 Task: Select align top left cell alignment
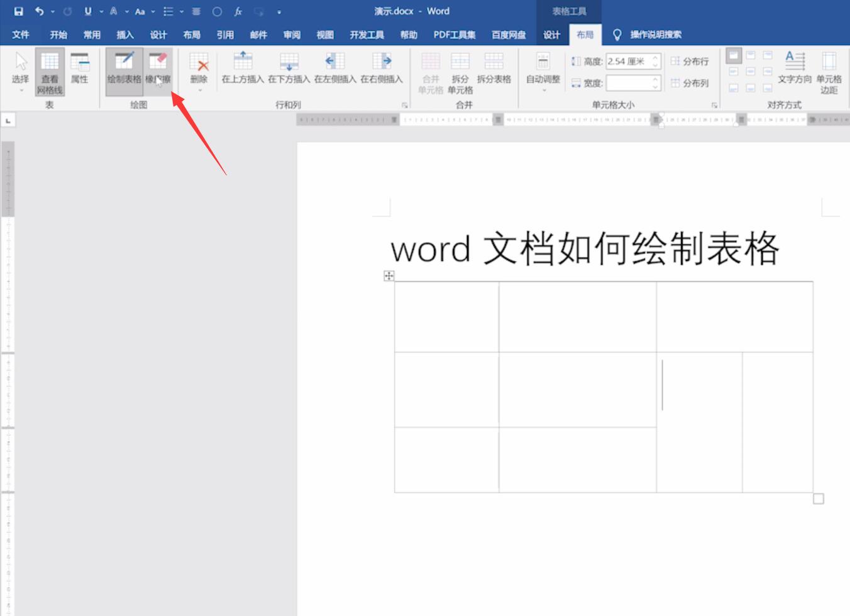pos(734,56)
